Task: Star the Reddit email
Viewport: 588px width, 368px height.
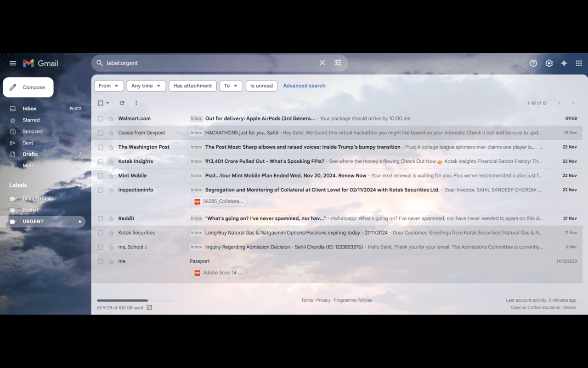Action: click(111, 219)
